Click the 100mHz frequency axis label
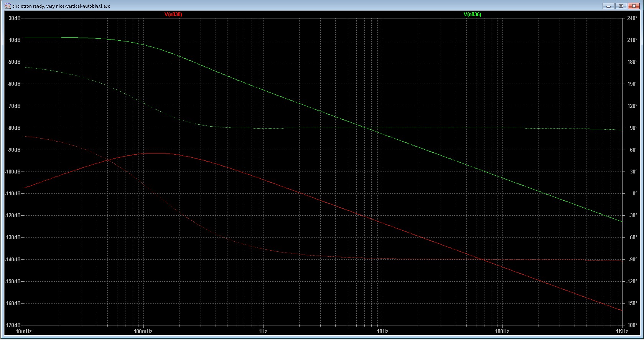This screenshot has width=644, height=340. pyautogui.click(x=143, y=331)
